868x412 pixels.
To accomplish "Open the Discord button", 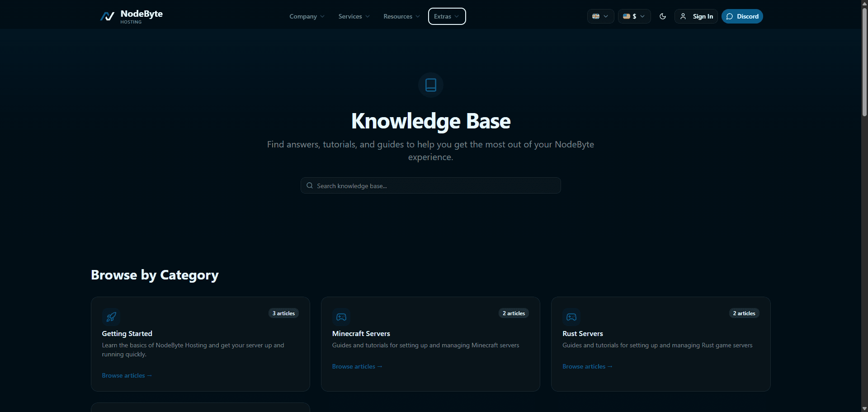I will [742, 16].
